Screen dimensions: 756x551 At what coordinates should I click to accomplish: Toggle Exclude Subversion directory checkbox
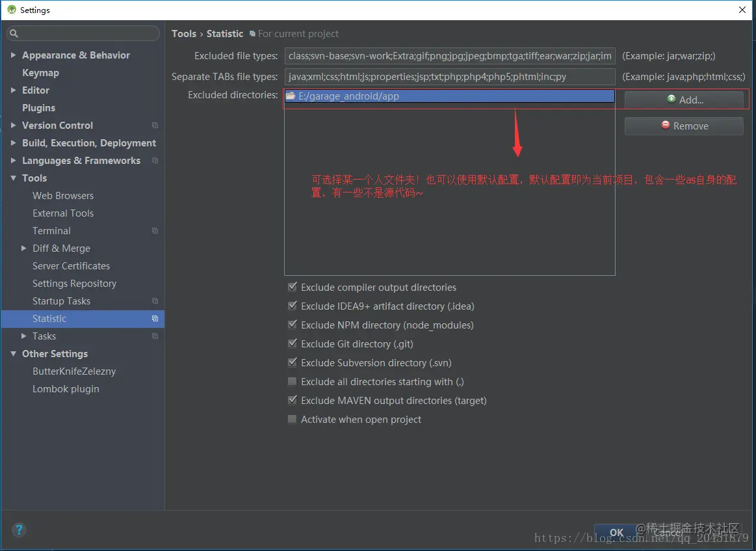[x=292, y=362]
